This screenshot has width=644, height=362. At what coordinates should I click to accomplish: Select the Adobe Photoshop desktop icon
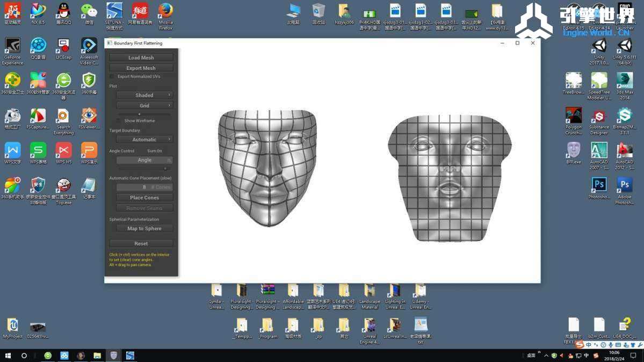pyautogui.click(x=624, y=191)
